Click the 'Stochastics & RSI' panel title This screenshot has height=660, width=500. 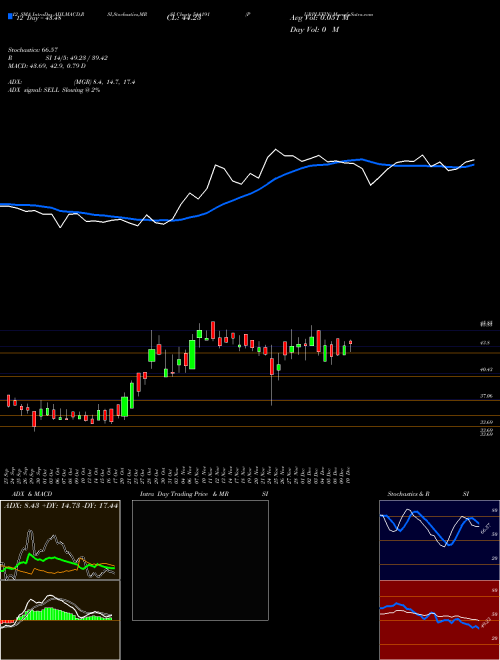[428, 494]
